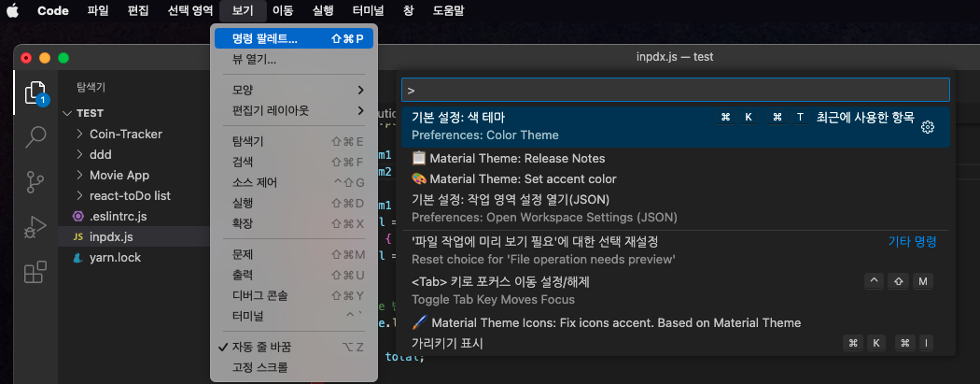Screen dimensions: 980x384
Task: Expand the ddd folder
Action: click(79, 154)
